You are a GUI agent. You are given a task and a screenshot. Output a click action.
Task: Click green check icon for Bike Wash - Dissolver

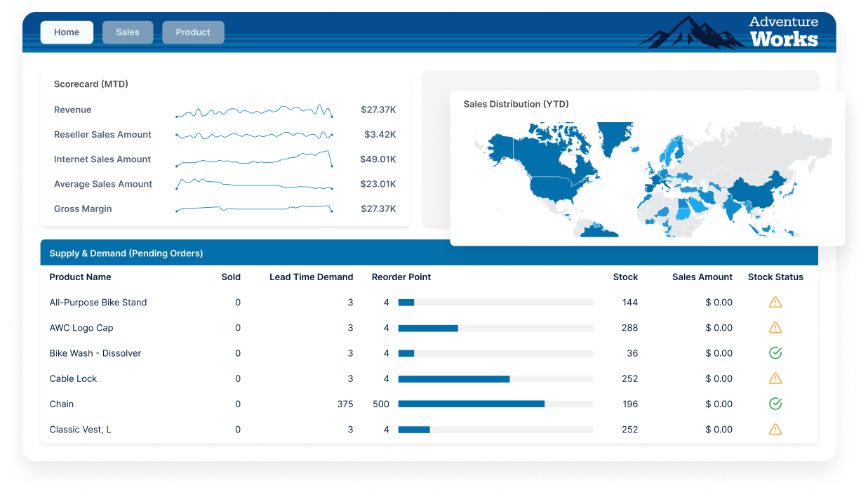pos(775,352)
